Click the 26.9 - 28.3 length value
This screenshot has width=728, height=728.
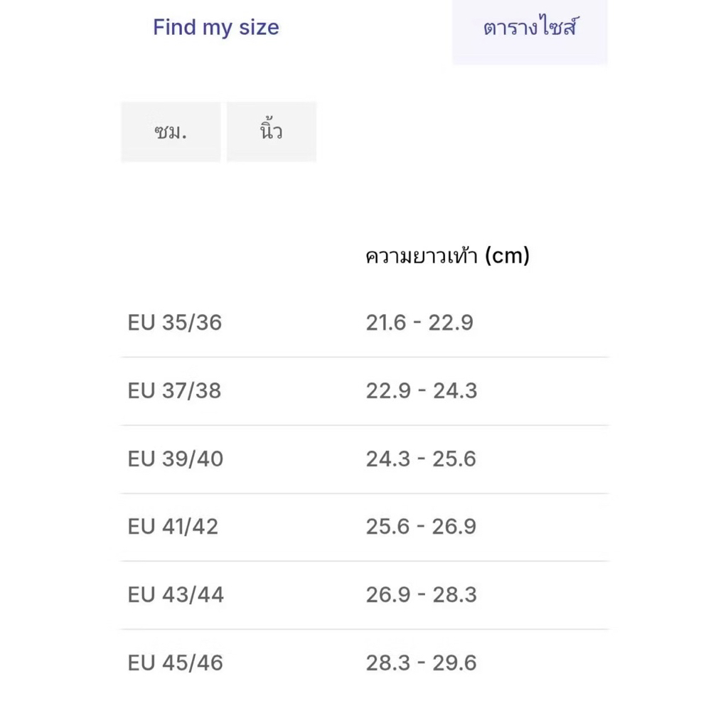pos(422,595)
